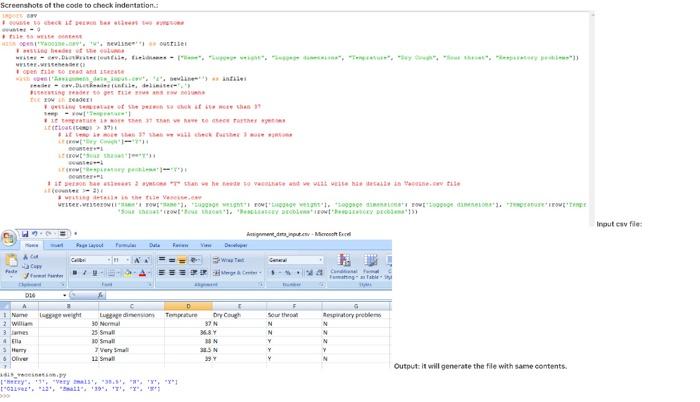Screen dimensions: 700x402
Task: Select the highlighted Bottom Align icon
Action: (x=182, y=260)
